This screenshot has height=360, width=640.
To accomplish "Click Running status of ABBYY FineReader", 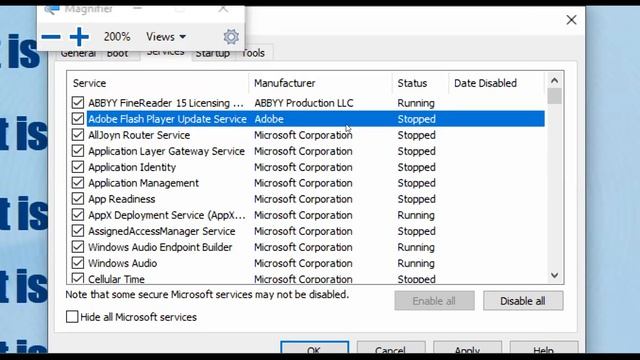I will pos(416,103).
